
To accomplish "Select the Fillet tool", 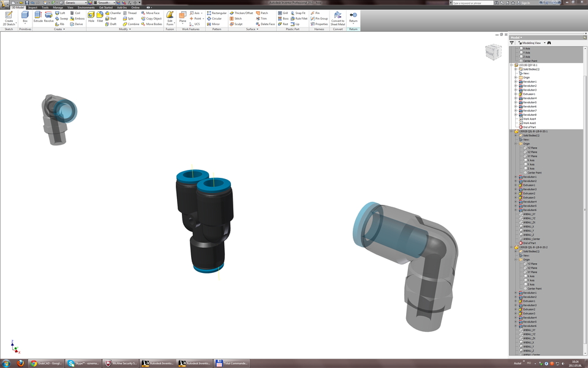I will point(100,18).
